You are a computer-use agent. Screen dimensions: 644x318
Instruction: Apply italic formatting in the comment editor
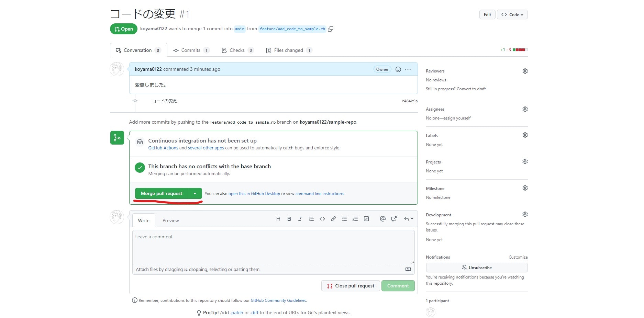coord(300,219)
